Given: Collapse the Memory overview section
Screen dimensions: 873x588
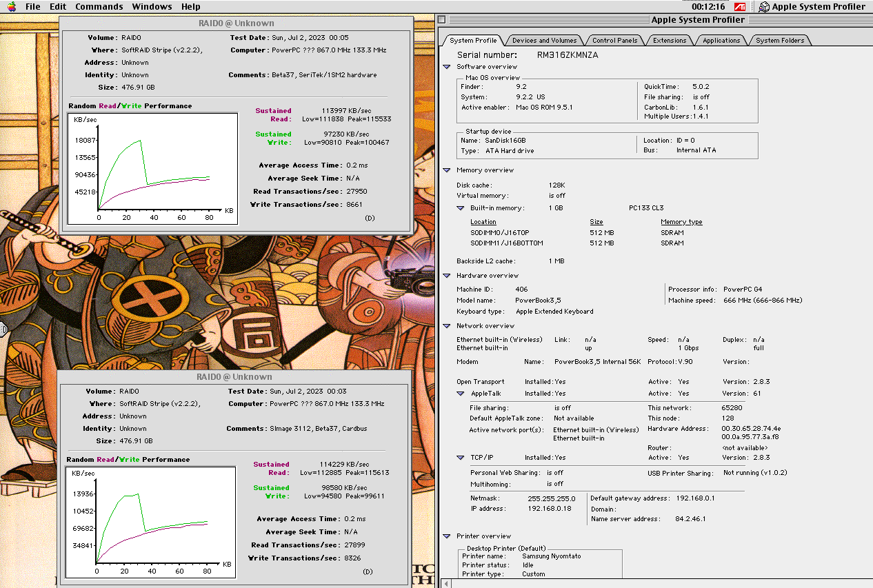Looking at the screenshot, I should point(447,170).
